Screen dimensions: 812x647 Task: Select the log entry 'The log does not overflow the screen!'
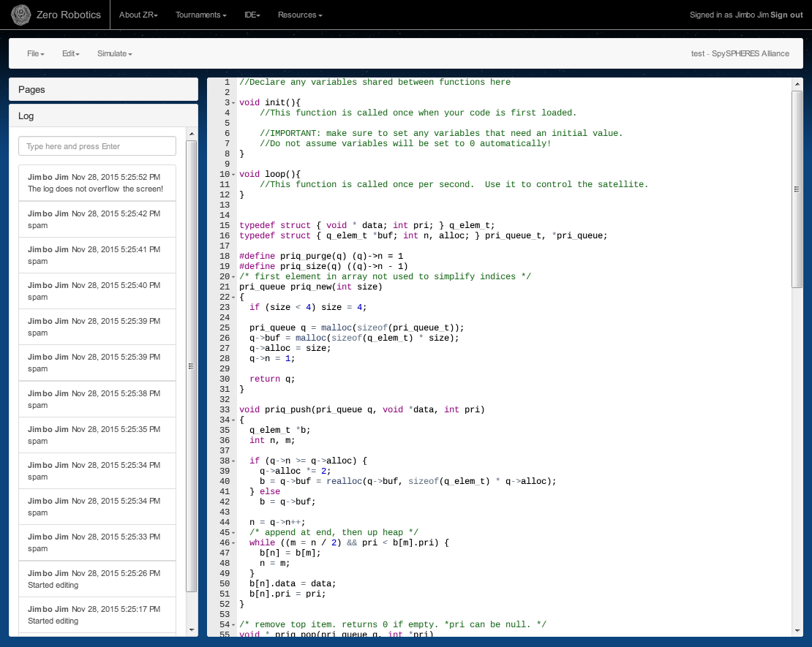[x=97, y=183]
